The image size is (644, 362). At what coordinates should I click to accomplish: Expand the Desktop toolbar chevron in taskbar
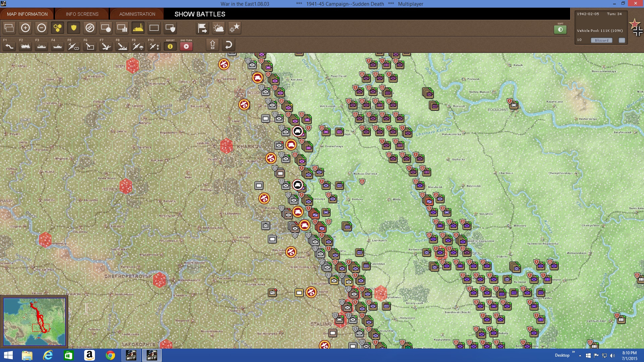[x=573, y=352]
